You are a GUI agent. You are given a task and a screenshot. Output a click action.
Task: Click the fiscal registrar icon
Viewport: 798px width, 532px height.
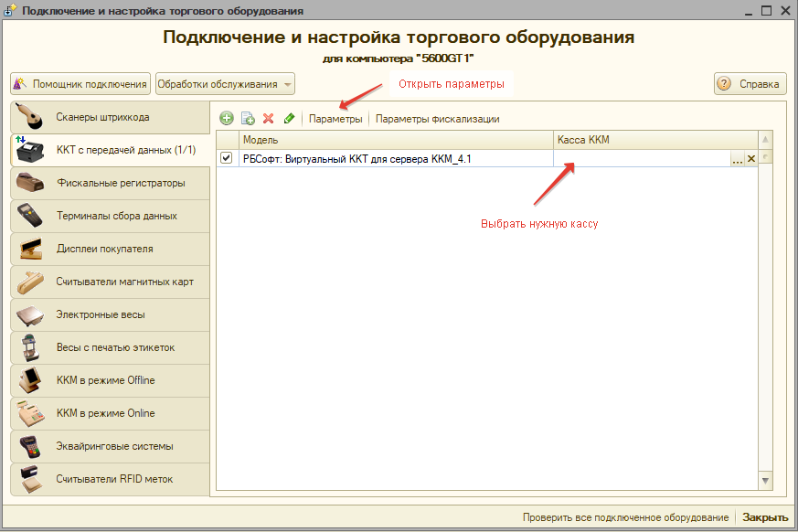pos(29,183)
